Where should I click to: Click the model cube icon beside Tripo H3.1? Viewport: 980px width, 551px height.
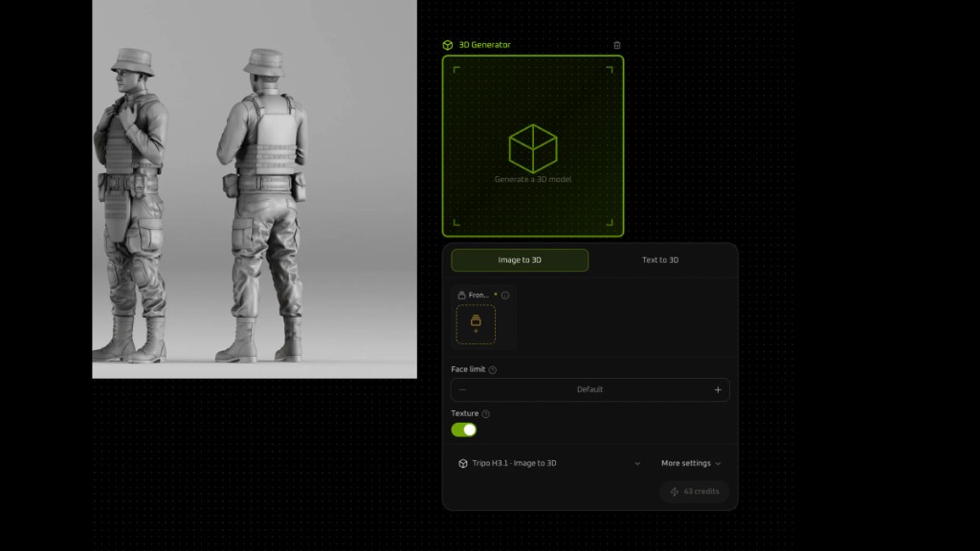click(463, 464)
